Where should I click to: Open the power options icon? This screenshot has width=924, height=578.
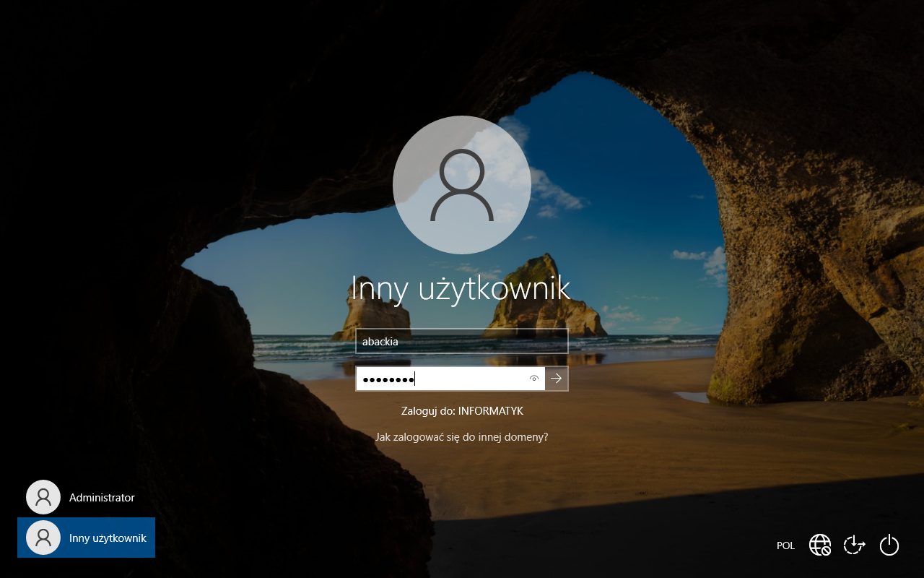click(889, 545)
